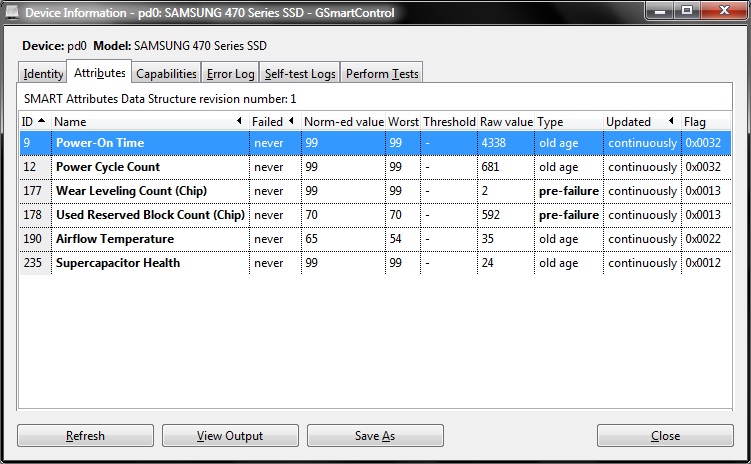Click the Refresh button

85,435
